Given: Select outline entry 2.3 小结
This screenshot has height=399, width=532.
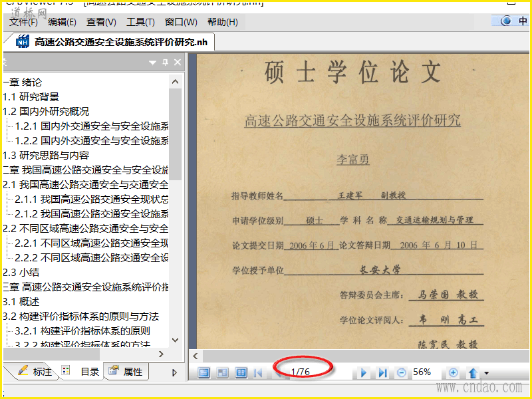Looking at the screenshot, I should coord(21,272).
